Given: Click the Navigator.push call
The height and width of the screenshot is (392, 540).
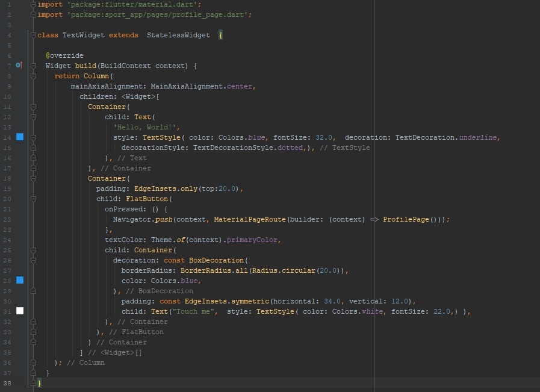Looking at the screenshot, I should tap(143, 219).
